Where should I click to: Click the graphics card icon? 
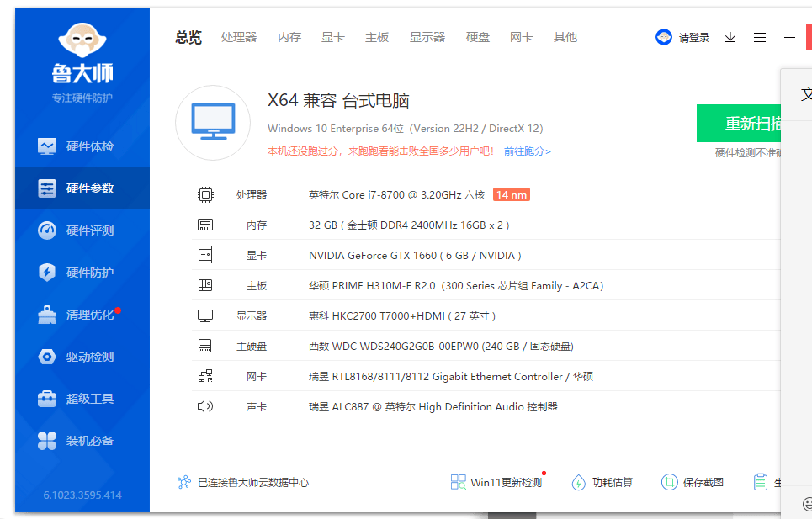[x=205, y=255]
